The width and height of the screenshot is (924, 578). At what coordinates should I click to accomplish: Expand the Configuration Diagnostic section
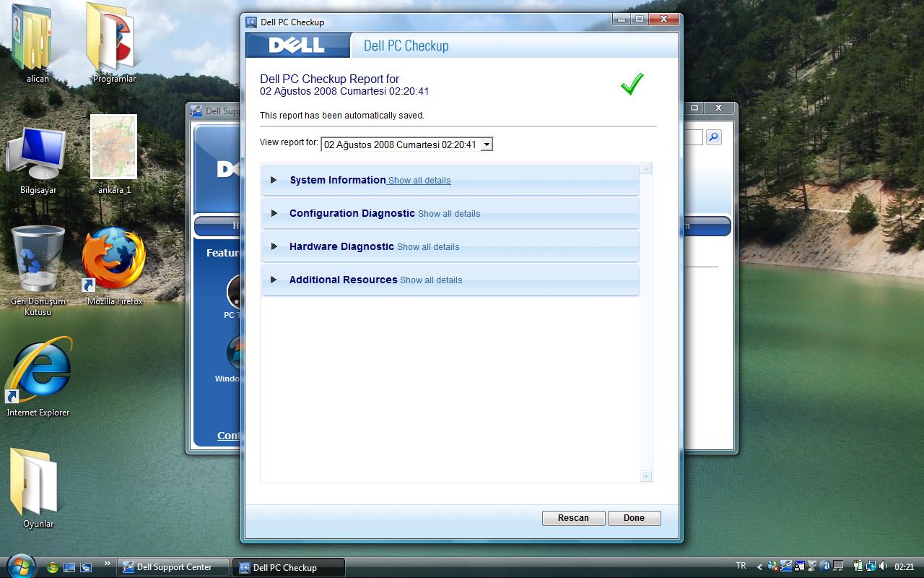pos(274,213)
